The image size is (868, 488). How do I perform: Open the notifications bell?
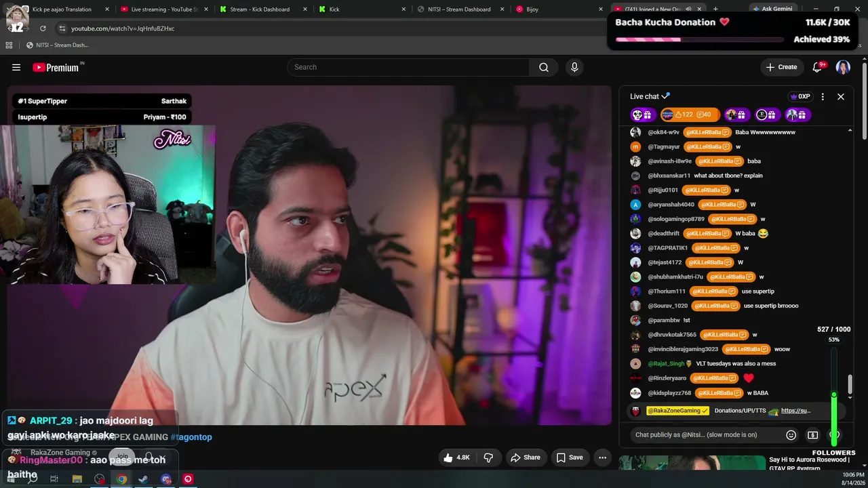(818, 67)
